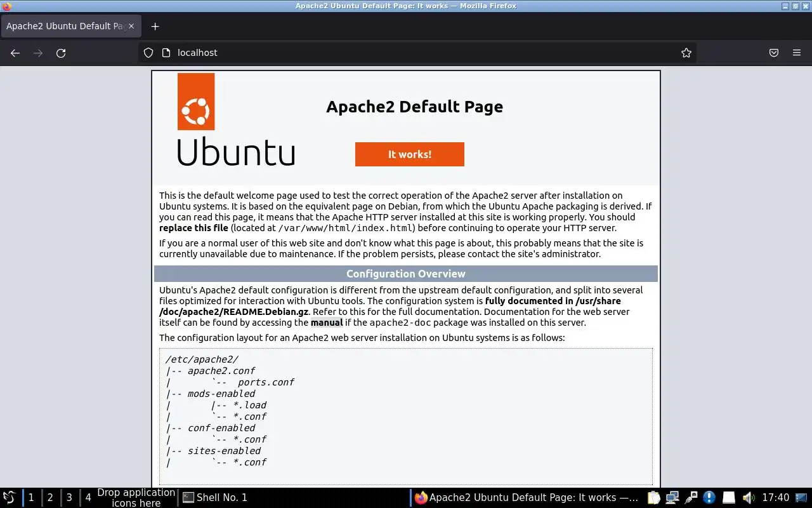The image size is (812, 508).
Task: Switch to workspace 1
Action: [31, 498]
